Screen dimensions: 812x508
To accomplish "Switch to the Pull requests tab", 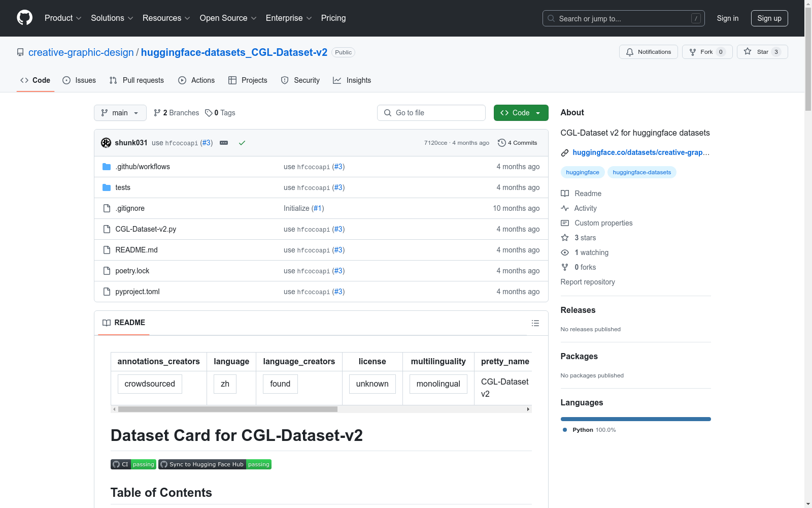I will coord(137,80).
